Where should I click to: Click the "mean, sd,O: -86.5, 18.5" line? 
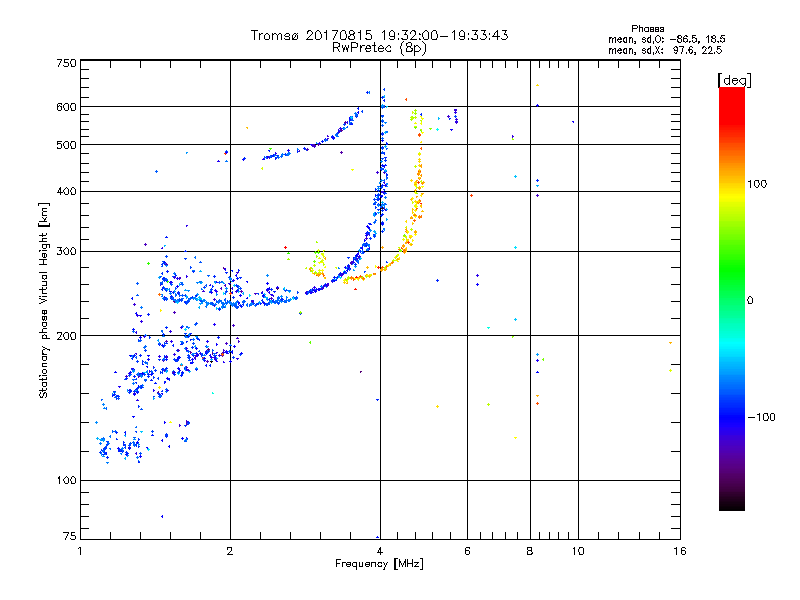666,39
